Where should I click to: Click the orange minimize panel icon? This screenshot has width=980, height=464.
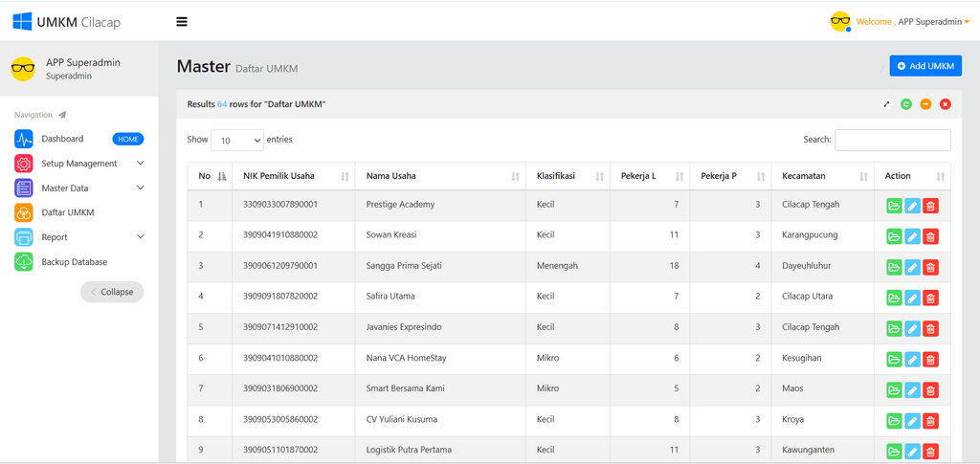coord(925,104)
